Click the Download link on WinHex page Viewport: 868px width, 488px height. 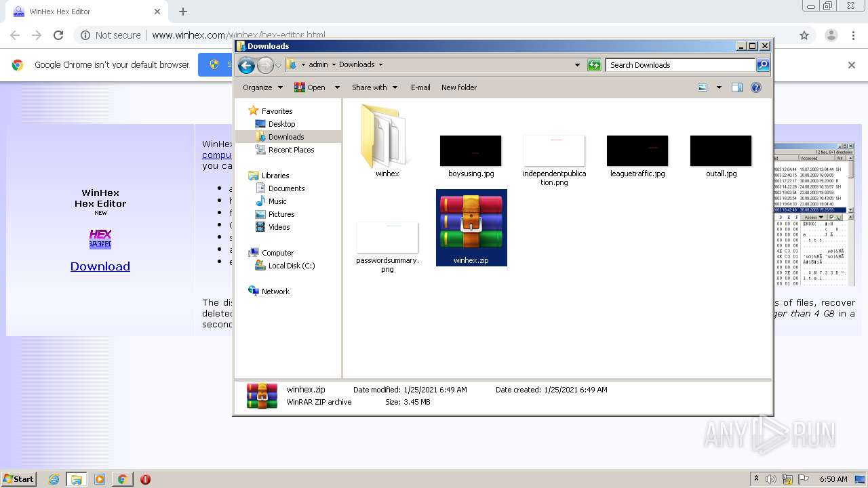[x=100, y=266]
